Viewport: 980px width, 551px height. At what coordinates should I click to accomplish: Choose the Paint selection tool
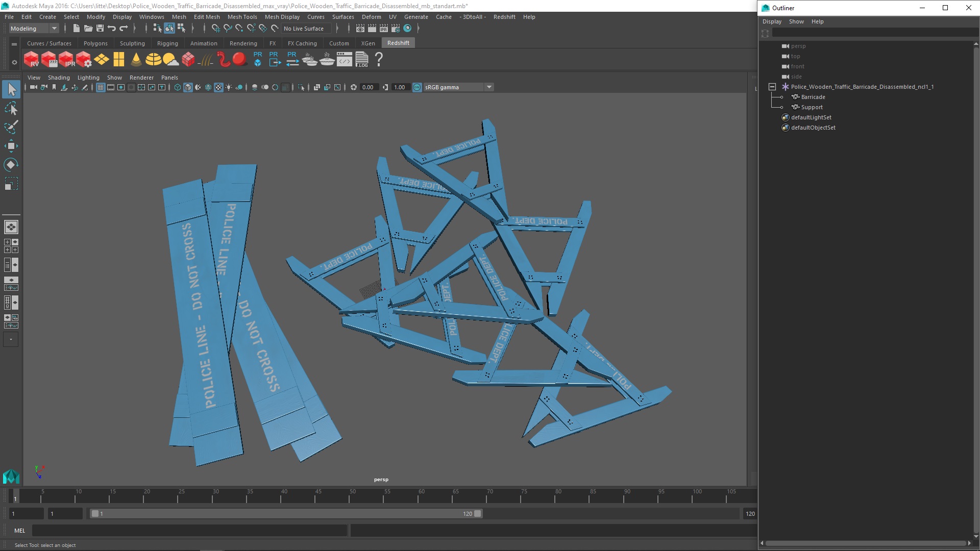[11, 127]
